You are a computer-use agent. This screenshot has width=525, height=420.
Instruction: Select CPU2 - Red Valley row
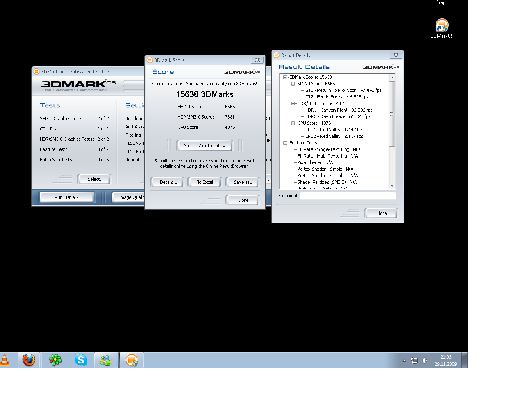point(334,136)
